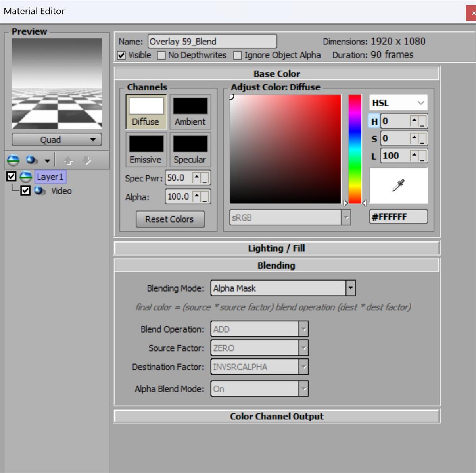
Task: Click the move layer up arrow icon
Action: [x=68, y=161]
